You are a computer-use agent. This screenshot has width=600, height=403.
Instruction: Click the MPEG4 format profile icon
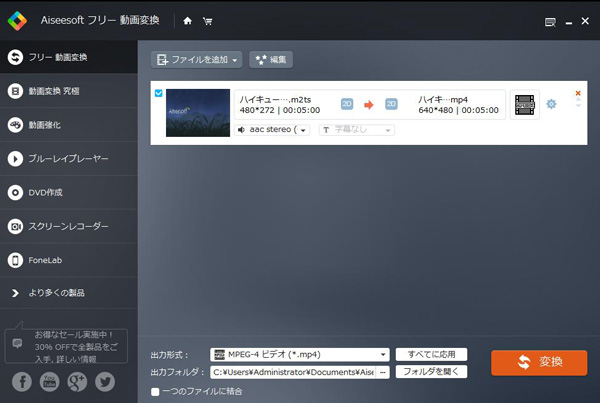(525, 104)
